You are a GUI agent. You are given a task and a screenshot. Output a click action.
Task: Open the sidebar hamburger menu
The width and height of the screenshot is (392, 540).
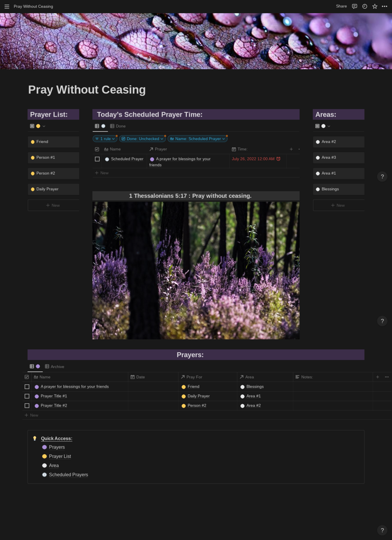(x=7, y=7)
